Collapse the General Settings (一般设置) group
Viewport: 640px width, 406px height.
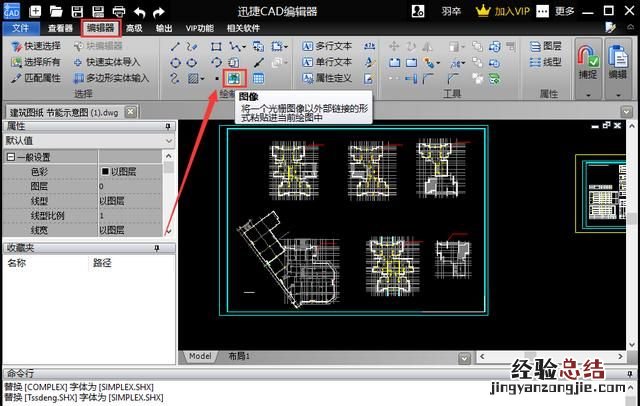11,157
